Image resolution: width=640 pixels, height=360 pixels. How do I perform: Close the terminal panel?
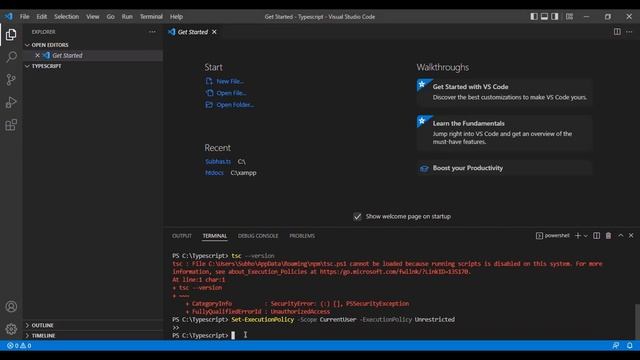[631, 236]
